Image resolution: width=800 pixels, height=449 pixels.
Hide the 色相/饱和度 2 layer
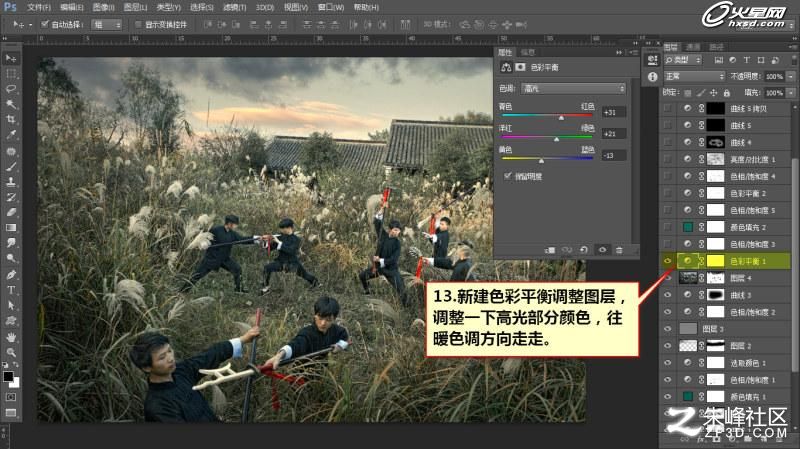667,312
